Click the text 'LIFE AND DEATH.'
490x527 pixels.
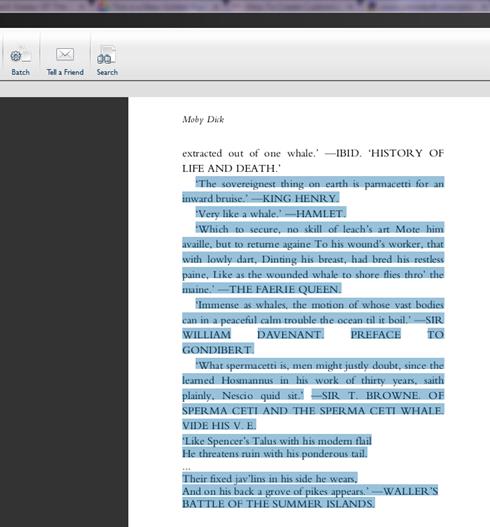click(x=231, y=168)
